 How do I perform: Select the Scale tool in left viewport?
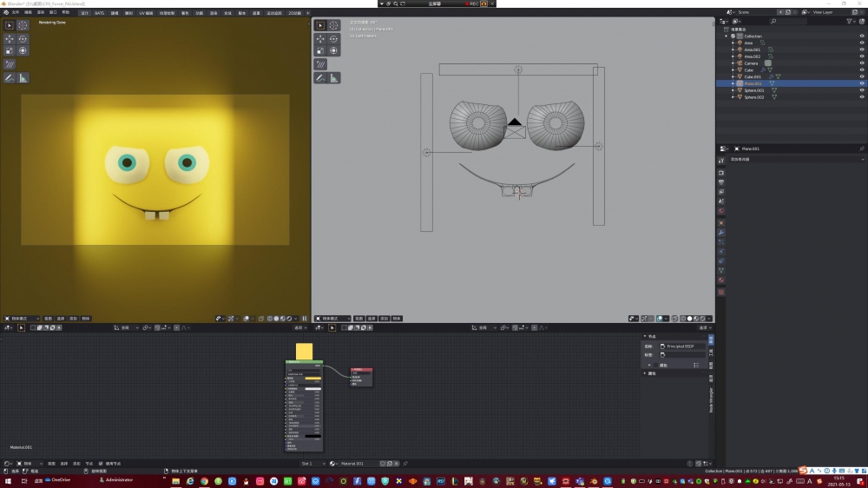(10, 51)
